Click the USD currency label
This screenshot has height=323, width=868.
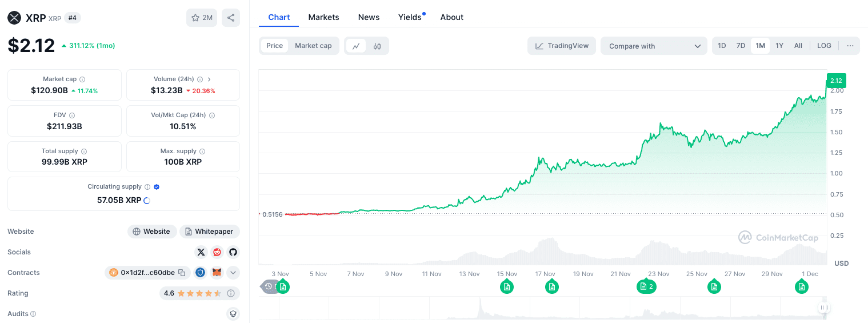pos(841,264)
